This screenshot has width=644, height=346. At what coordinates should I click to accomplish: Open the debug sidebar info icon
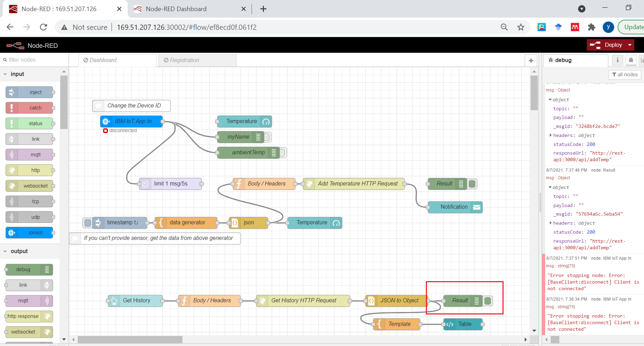(617, 60)
